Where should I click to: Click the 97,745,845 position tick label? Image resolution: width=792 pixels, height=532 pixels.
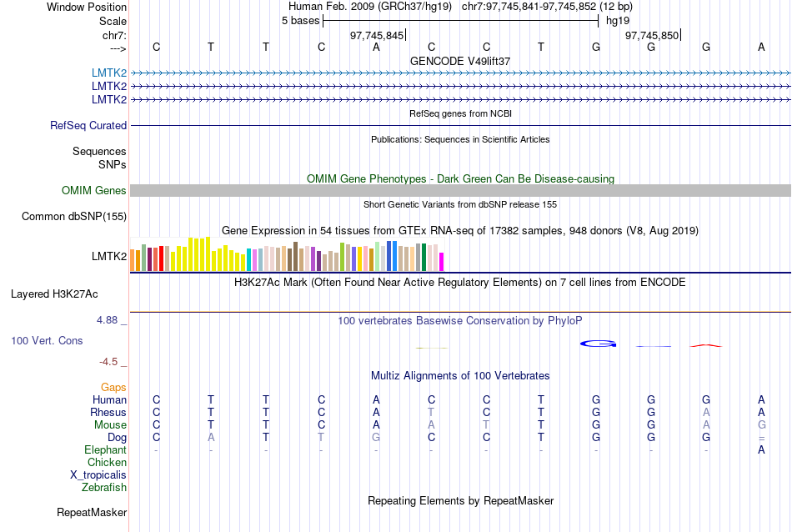tap(377, 35)
